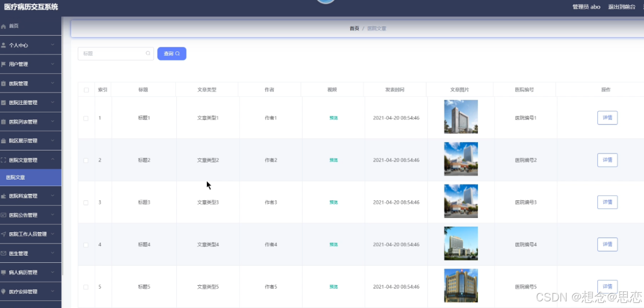Click the icon beside 病人病历管理
Screen dimensions: 644x308
pyautogui.click(x=4, y=272)
